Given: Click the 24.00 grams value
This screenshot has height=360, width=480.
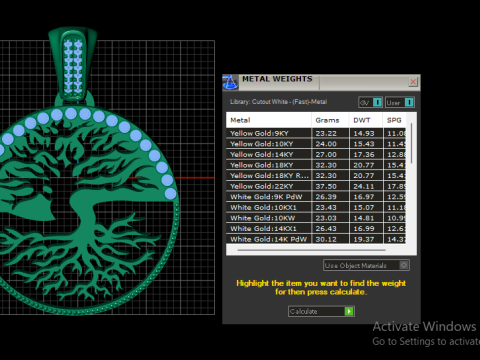Looking at the screenshot, I should point(326,144).
